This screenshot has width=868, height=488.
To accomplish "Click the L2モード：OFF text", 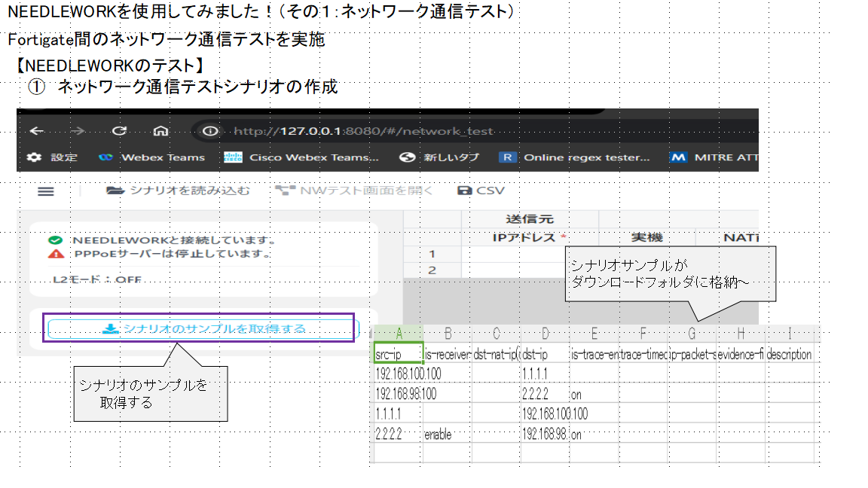I will pos(97,279).
